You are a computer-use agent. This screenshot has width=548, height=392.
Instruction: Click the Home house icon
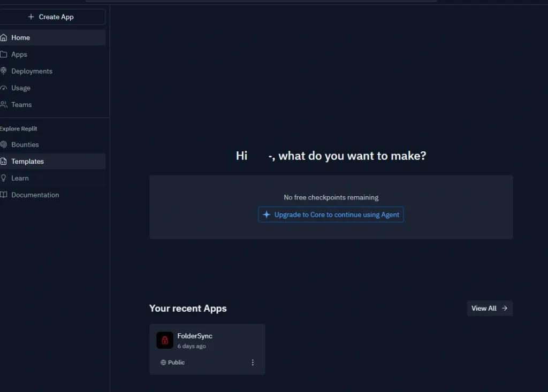point(4,37)
